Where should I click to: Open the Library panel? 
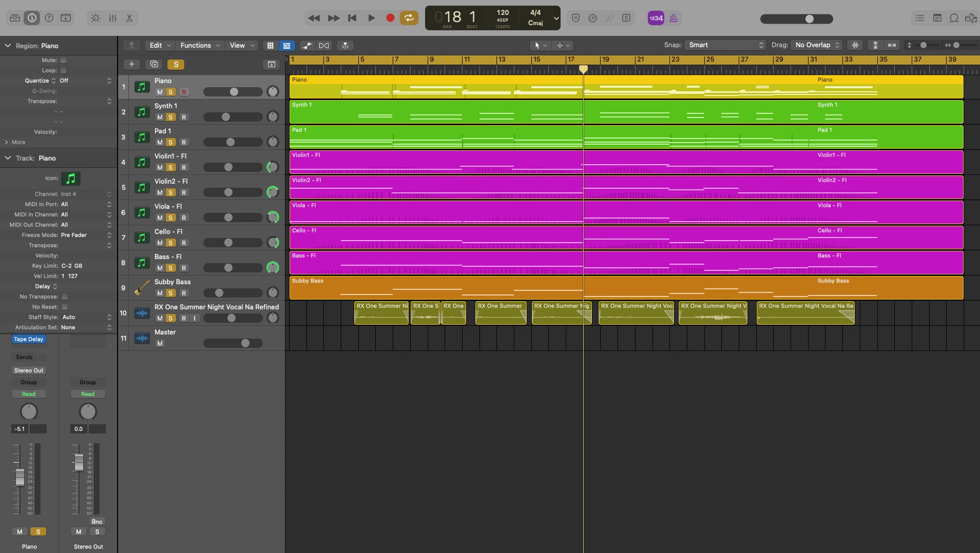(15, 18)
